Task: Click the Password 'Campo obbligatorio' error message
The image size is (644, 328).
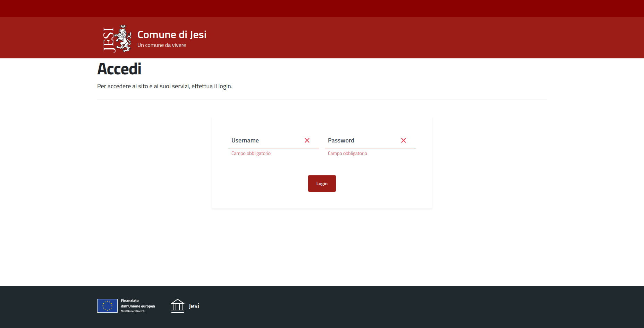Action: (347, 153)
